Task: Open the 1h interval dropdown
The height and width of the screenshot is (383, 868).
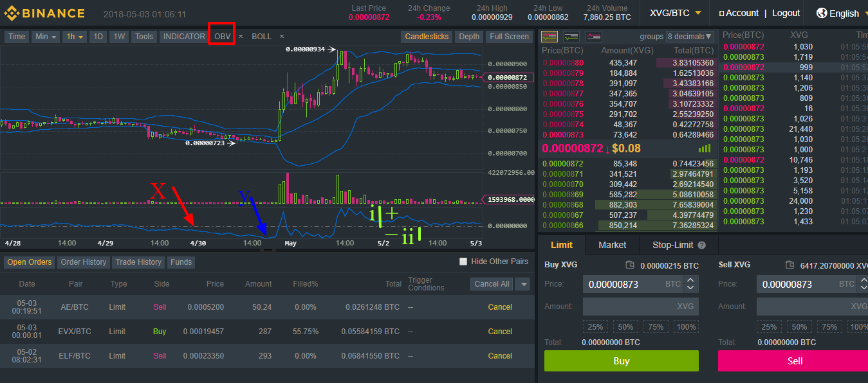Action: click(75, 37)
